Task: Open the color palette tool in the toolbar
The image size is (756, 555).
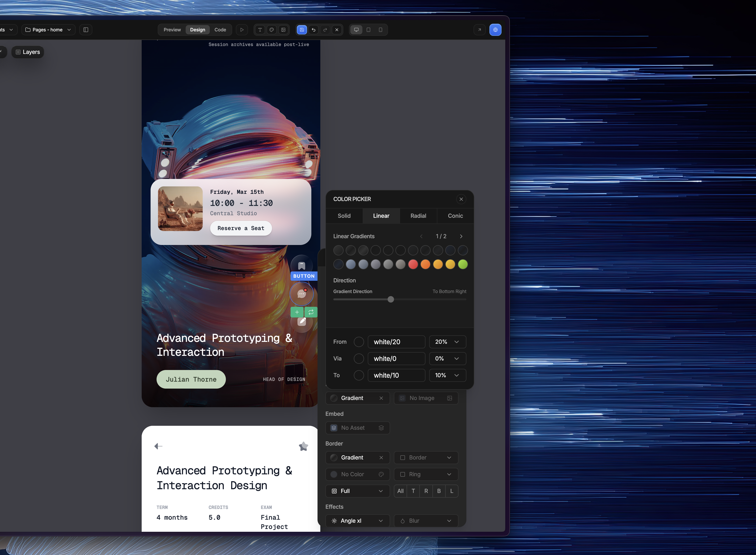Action: click(x=272, y=30)
